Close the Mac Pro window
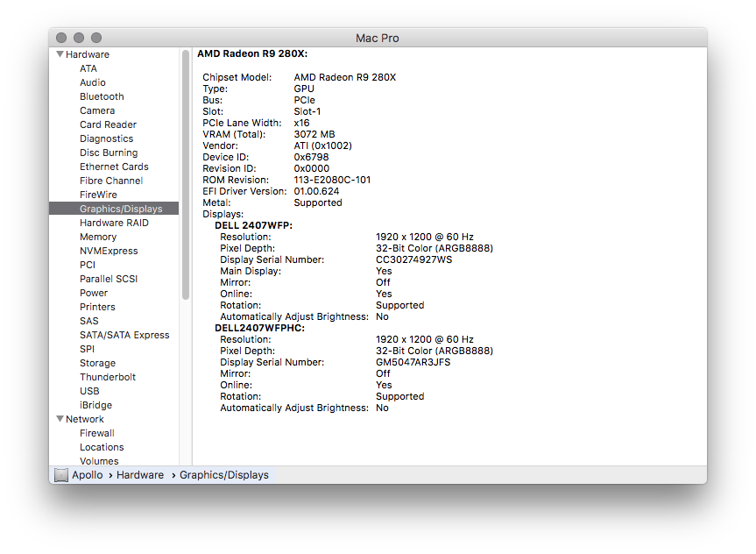Viewport: 756px width, 554px height. point(61,38)
